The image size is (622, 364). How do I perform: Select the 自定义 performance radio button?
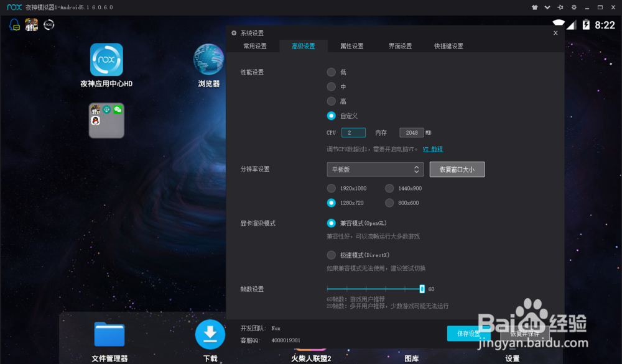(331, 116)
